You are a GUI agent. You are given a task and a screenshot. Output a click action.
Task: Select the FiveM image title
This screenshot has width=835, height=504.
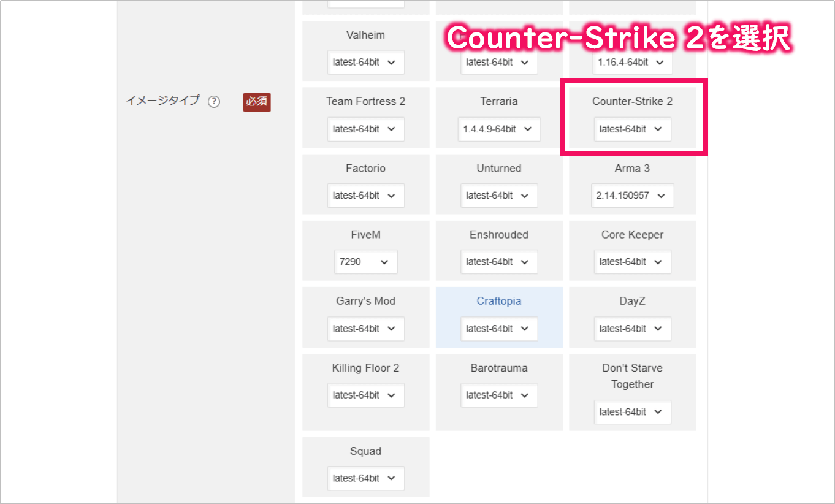click(365, 234)
